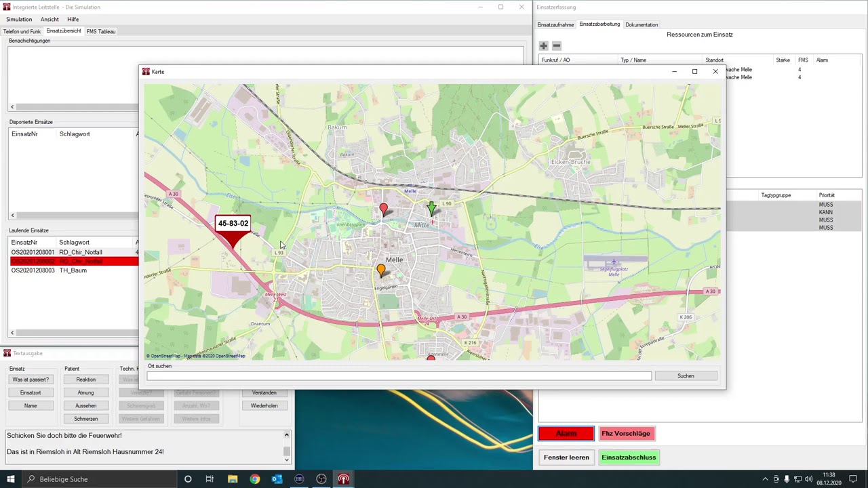Click the Leitstelle simulation taskbar icon

click(344, 479)
